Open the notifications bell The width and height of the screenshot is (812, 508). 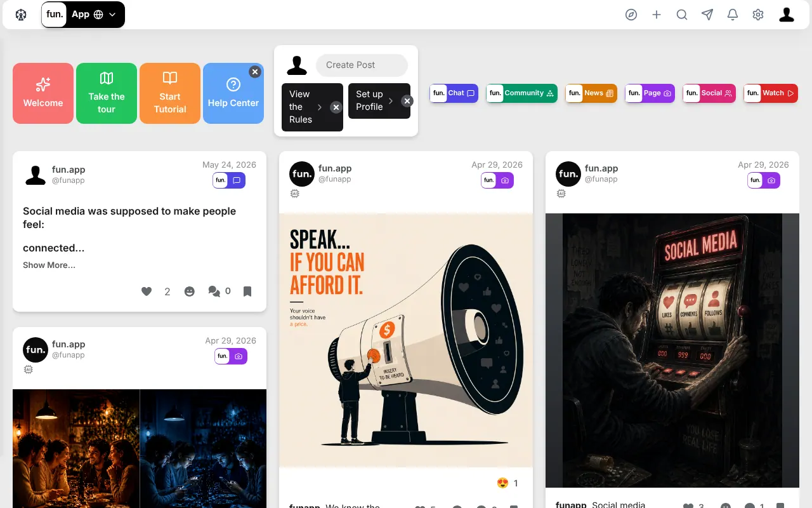[733, 15]
